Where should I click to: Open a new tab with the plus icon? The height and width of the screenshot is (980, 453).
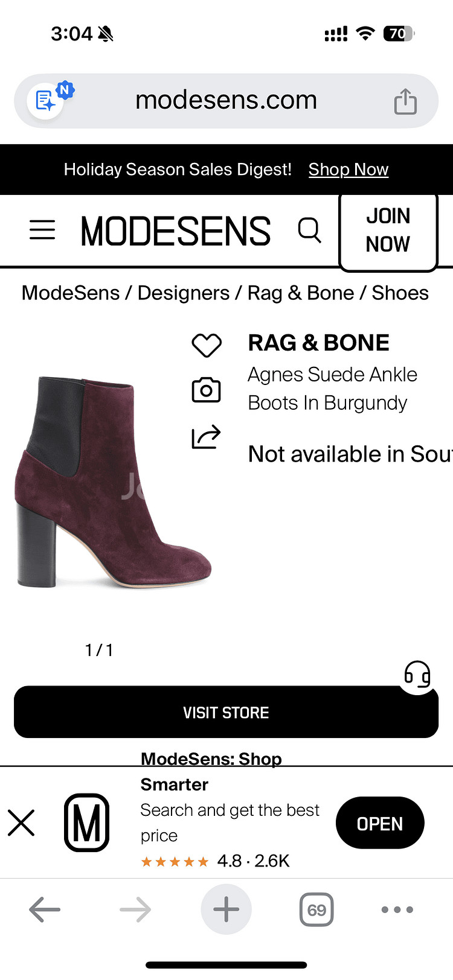pyautogui.click(x=226, y=909)
